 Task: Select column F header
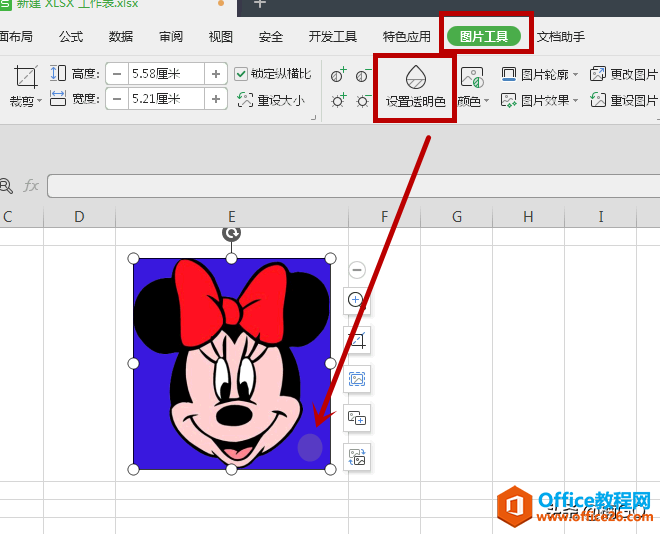tap(384, 217)
